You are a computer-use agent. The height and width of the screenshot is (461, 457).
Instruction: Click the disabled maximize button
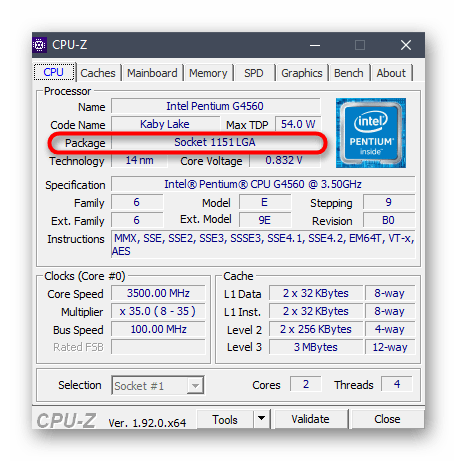point(360,45)
